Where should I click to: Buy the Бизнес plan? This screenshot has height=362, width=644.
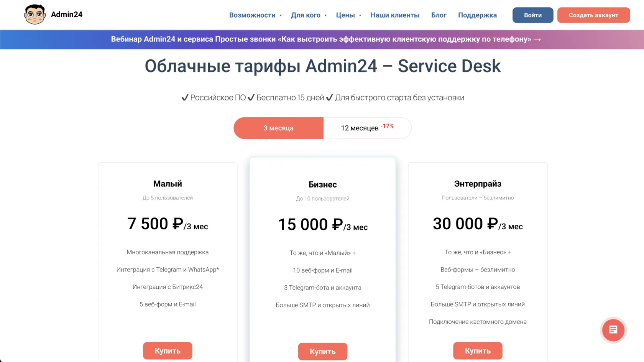[x=323, y=352]
